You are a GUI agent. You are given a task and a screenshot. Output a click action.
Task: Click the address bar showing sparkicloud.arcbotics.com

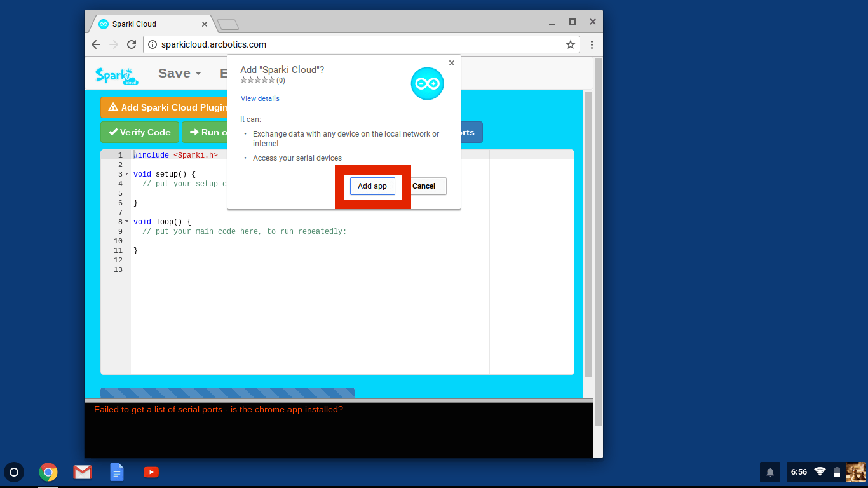click(x=362, y=44)
